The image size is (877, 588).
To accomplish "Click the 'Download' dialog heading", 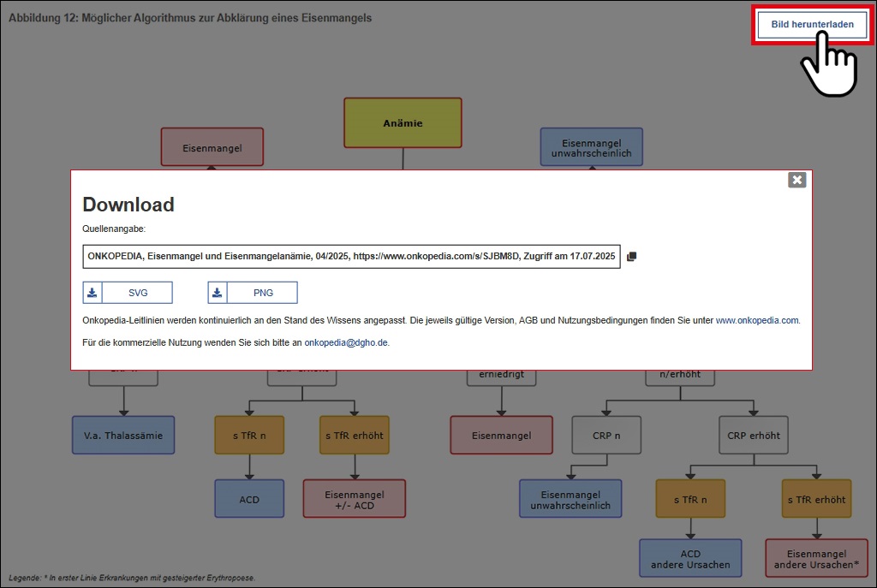I will pyautogui.click(x=128, y=205).
